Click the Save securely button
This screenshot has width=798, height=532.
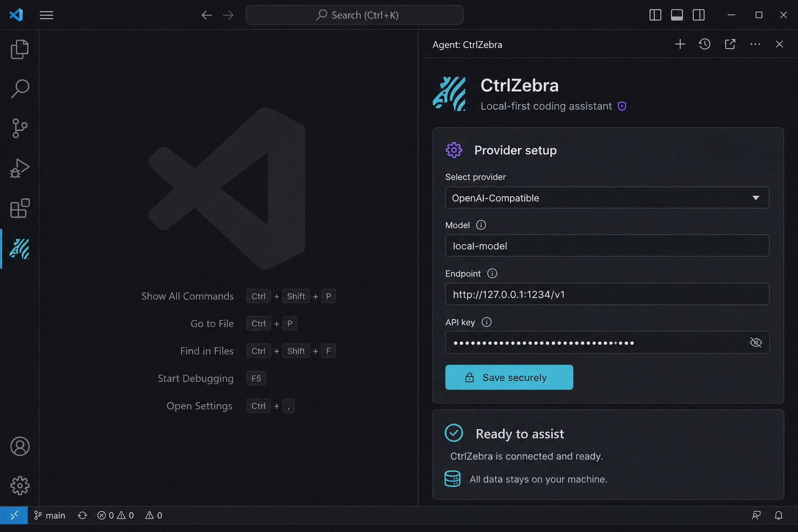coord(509,377)
